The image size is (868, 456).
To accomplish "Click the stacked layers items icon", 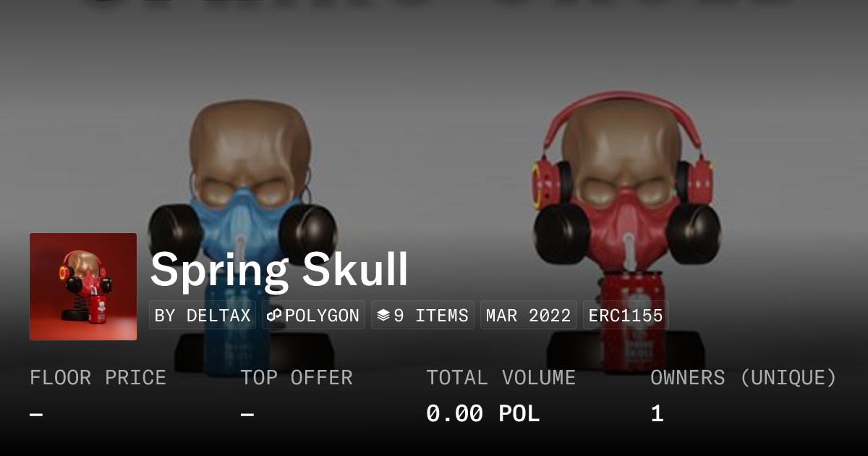I will tap(383, 316).
